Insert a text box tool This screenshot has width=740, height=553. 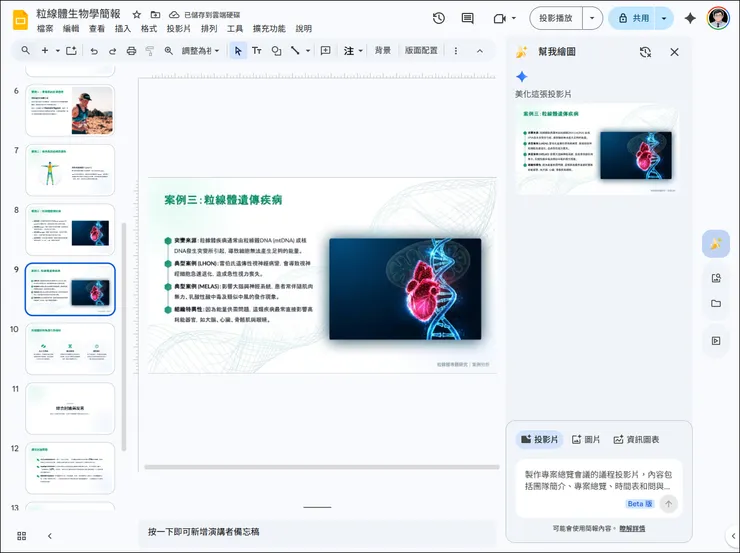click(257, 50)
